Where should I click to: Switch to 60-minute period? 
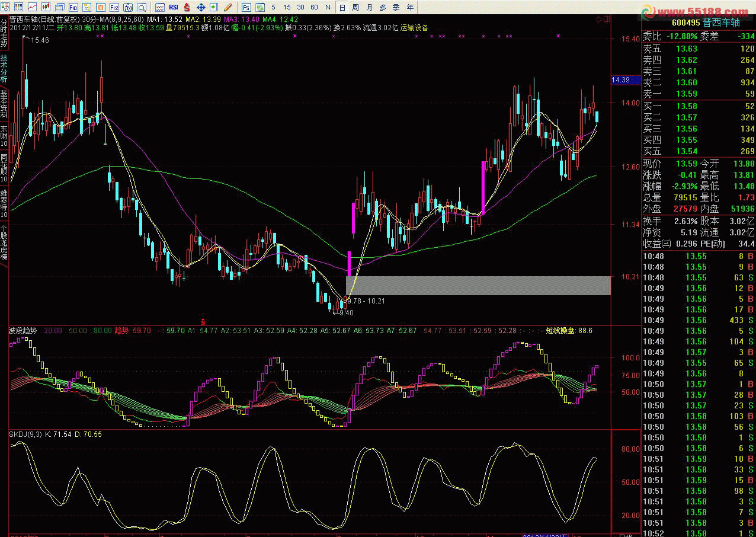click(314, 7)
